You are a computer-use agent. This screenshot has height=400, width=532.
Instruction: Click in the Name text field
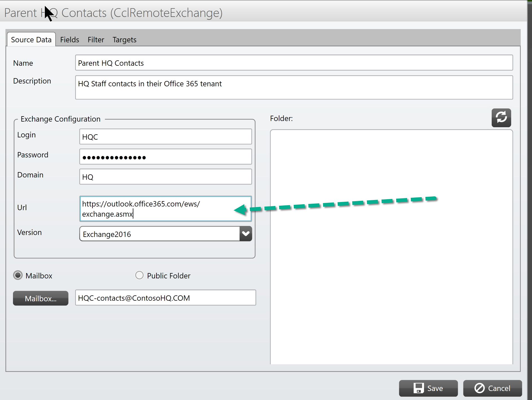click(x=294, y=63)
